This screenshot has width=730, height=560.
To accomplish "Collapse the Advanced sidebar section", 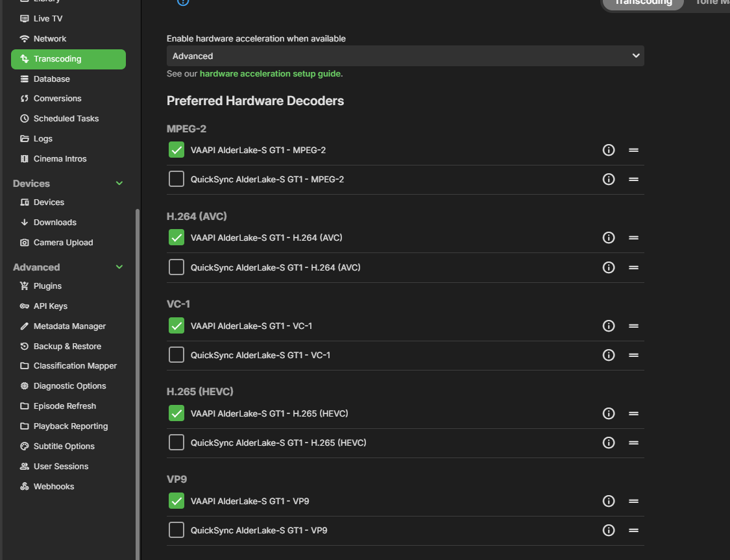I will [x=119, y=267].
